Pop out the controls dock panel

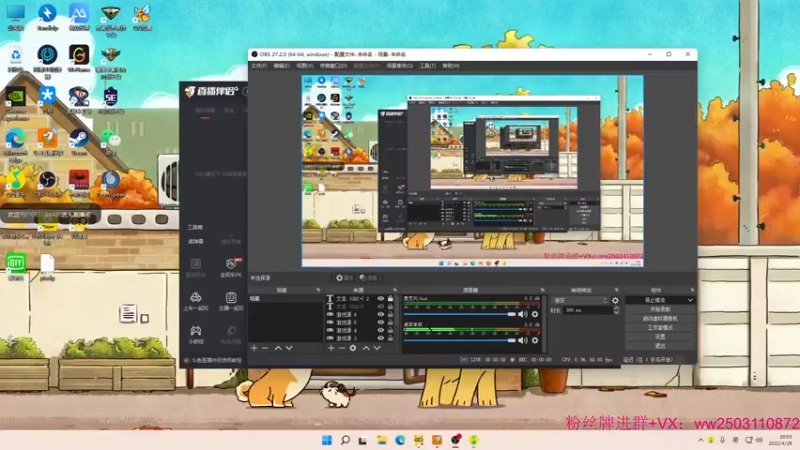click(692, 290)
